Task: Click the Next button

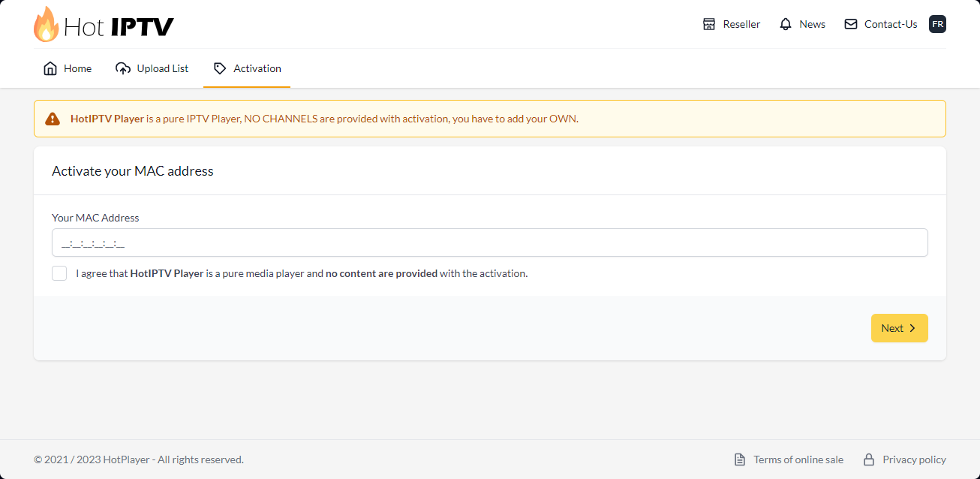Action: point(900,328)
